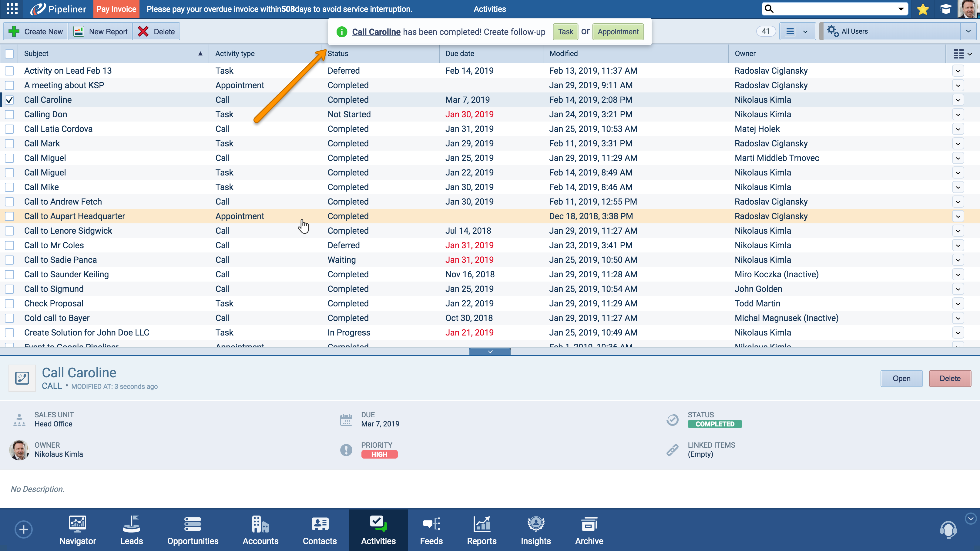Go to Insights in bottom bar
Viewport: 980px width, 551px height.
[535, 530]
